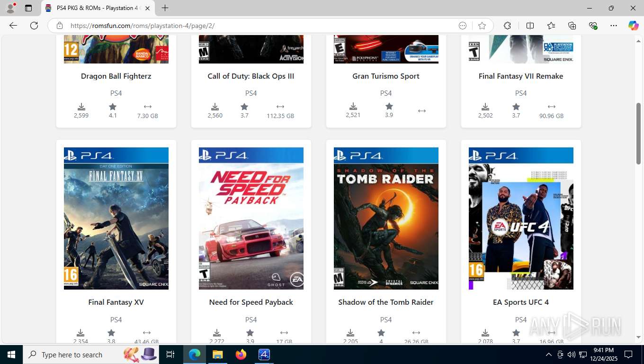Open Final Fantasy XV title link
Image resolution: width=644 pixels, height=364 pixels.
[x=116, y=302]
